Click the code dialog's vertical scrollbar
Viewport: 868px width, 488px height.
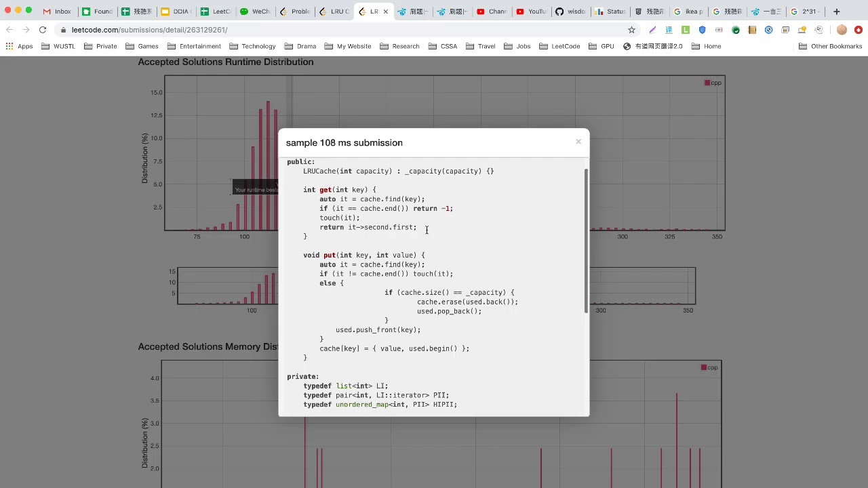coord(587,241)
